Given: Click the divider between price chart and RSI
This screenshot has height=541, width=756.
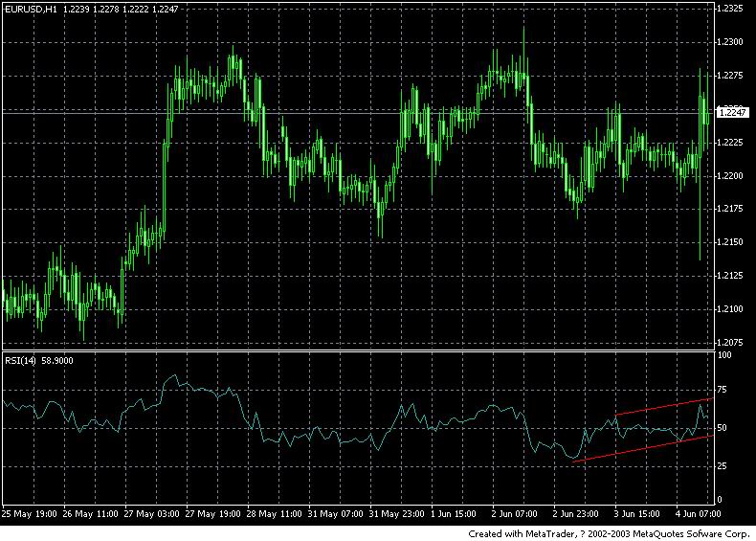Looking at the screenshot, I should 358,350.
